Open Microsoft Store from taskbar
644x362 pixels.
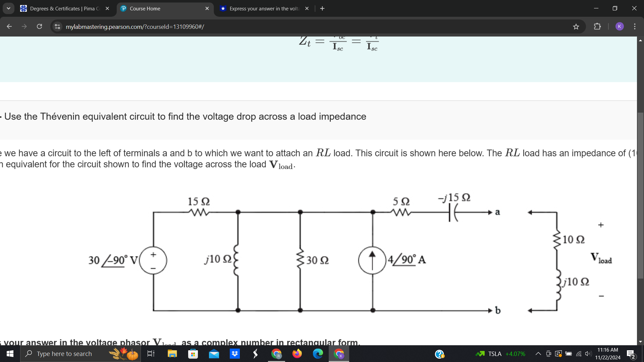[x=193, y=354]
